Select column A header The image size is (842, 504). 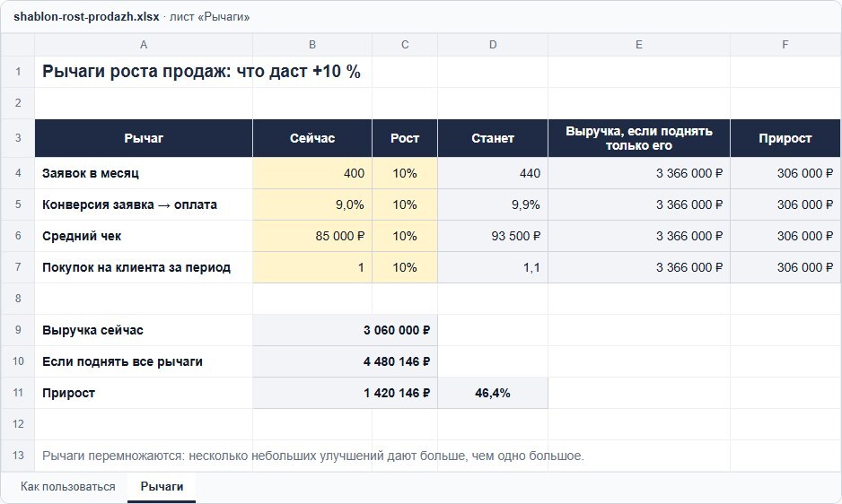tap(144, 45)
